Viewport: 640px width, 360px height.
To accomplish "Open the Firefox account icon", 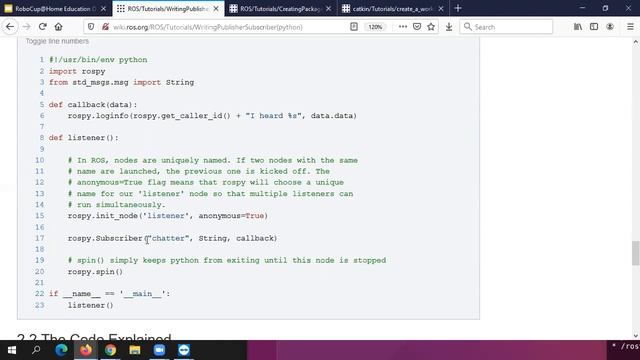I will point(610,27).
